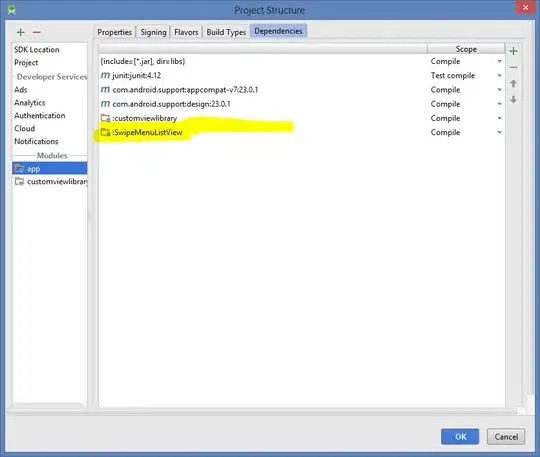Open the Flavors tab
Screen dimensions: 540x457
[x=186, y=32]
